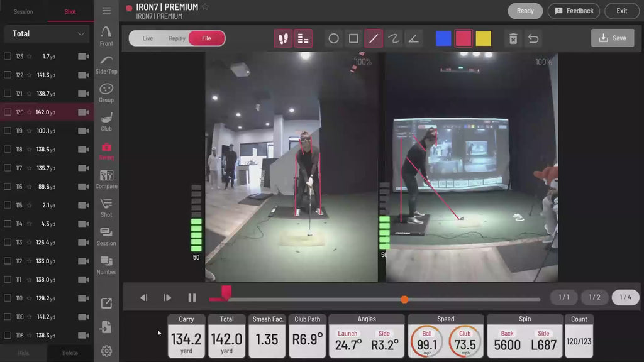
Task: Select shot 109 with 141.2 yd
Action: tap(47, 317)
